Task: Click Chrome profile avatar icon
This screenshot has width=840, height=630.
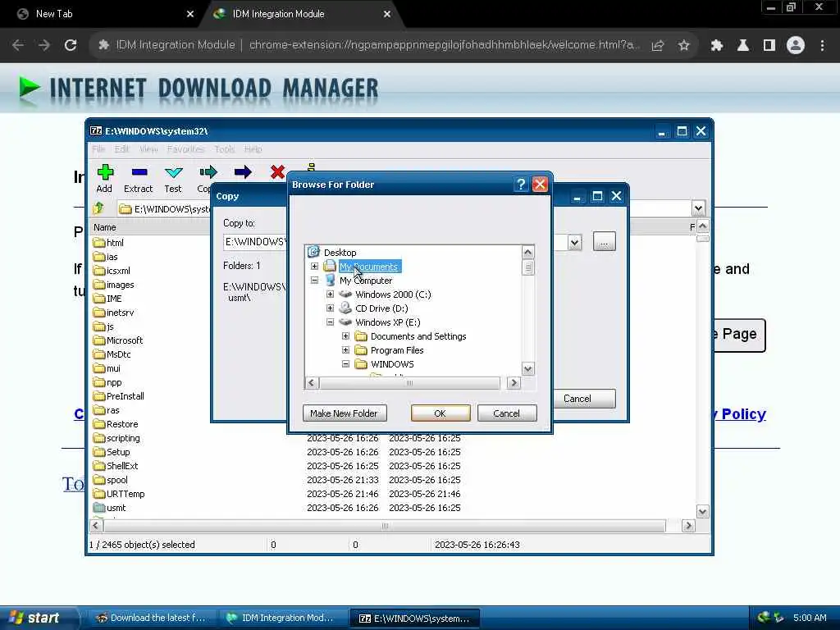Action: (796, 45)
